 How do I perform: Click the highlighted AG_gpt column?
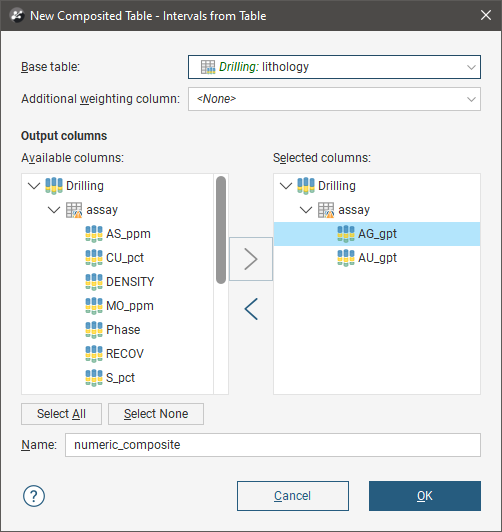point(377,234)
